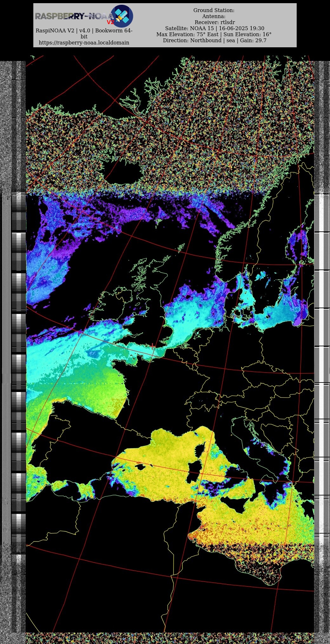Click the 'Antenna:' label
This screenshot has width=330, height=644.
(214, 16)
